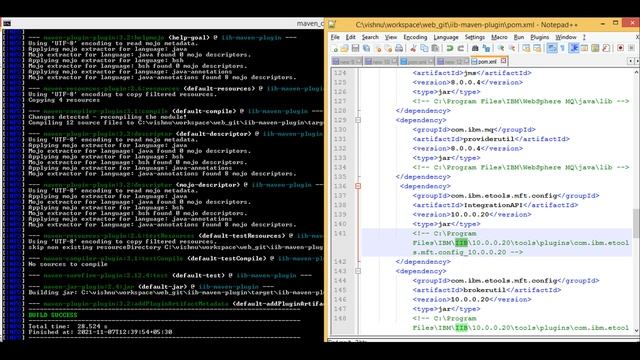Toggle Show Indent Guide
Viewport: 640px width, 360px height.
tap(574, 49)
